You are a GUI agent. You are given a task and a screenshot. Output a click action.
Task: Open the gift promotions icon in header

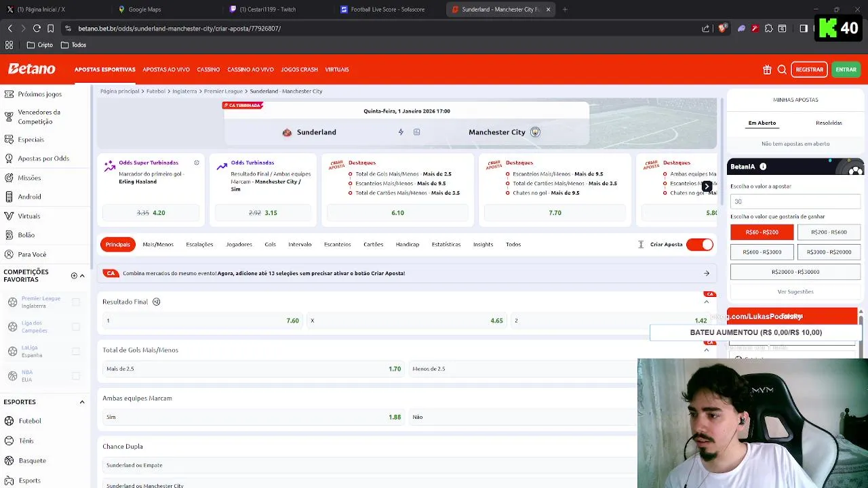pos(767,69)
